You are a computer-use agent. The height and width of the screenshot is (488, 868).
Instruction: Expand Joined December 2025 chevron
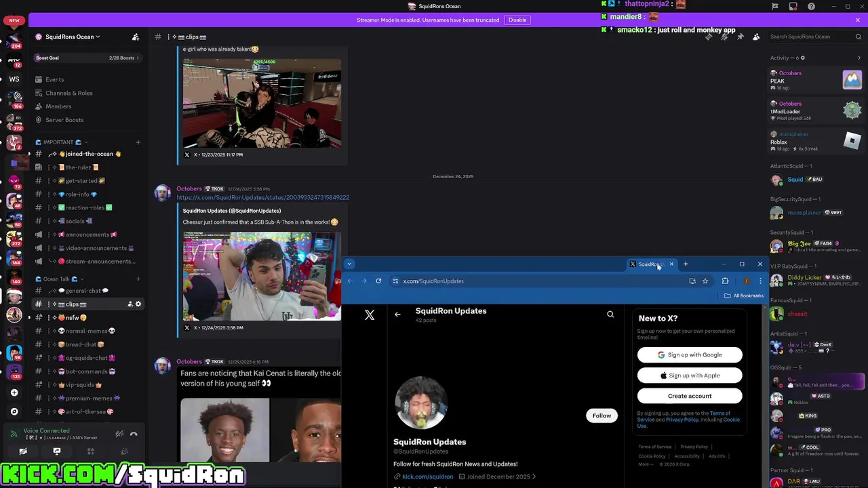(534, 476)
